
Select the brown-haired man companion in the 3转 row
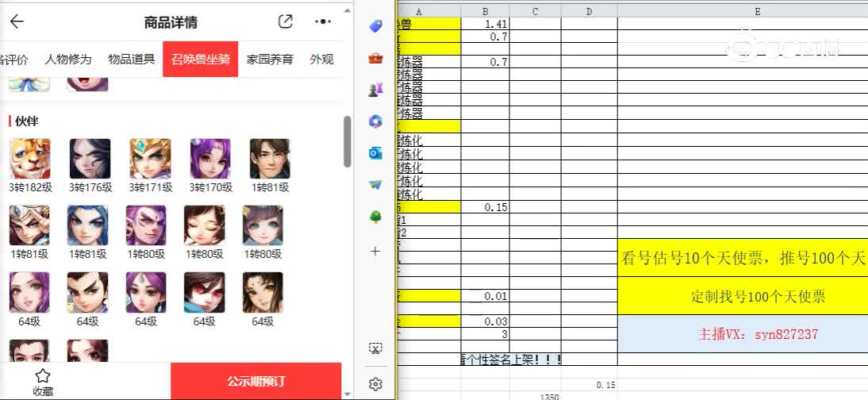coord(270,159)
